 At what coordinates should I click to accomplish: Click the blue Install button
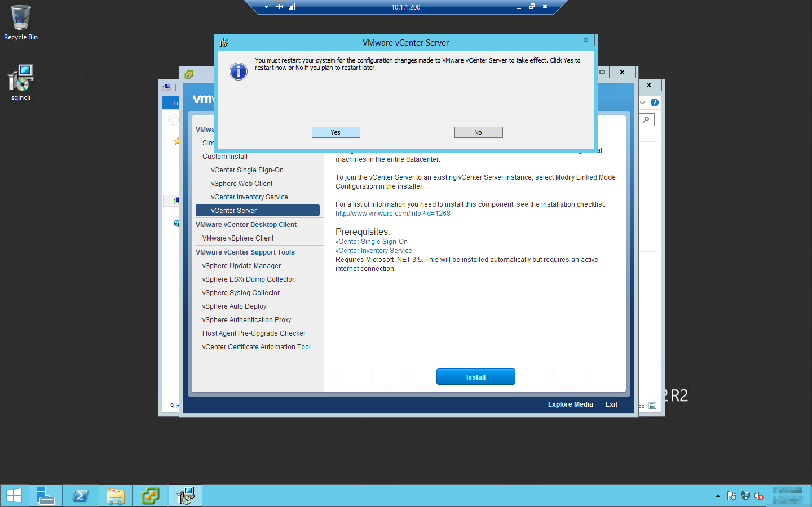click(475, 377)
